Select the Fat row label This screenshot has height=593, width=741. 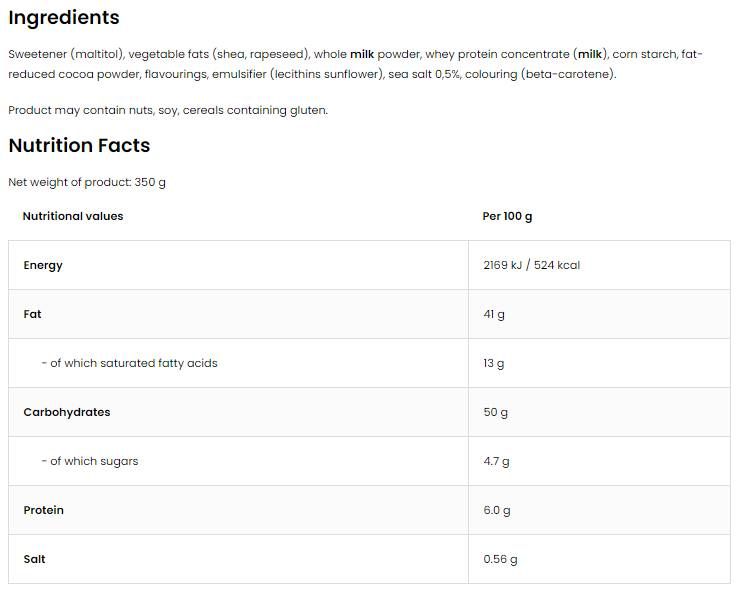click(x=33, y=314)
